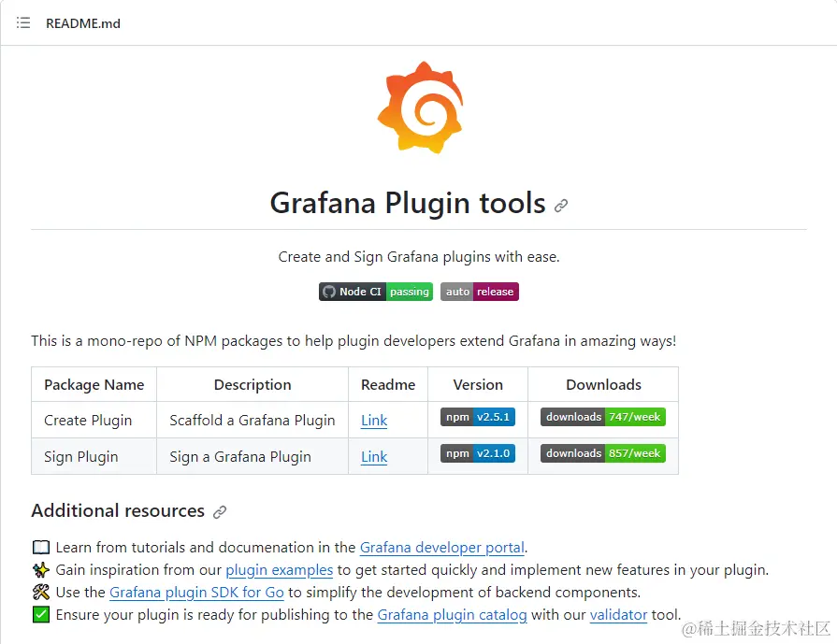Click the tools emoji before Use the Grafana SDK

(41, 593)
